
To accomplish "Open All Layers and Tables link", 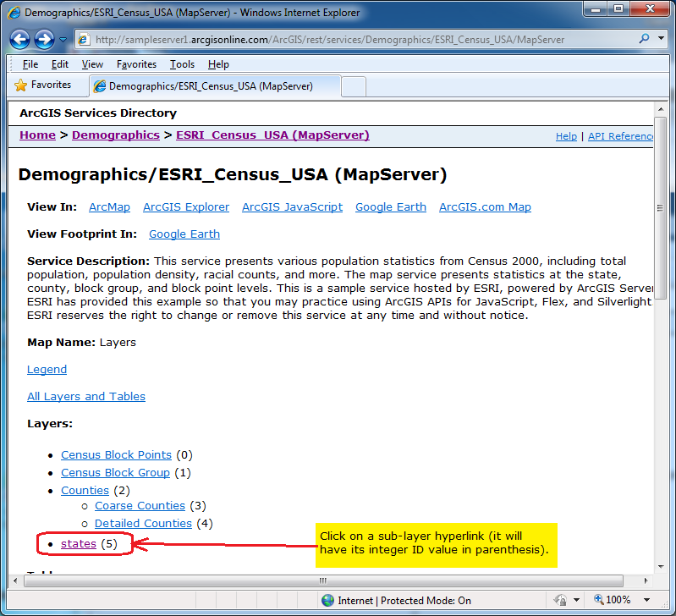I will (86, 397).
